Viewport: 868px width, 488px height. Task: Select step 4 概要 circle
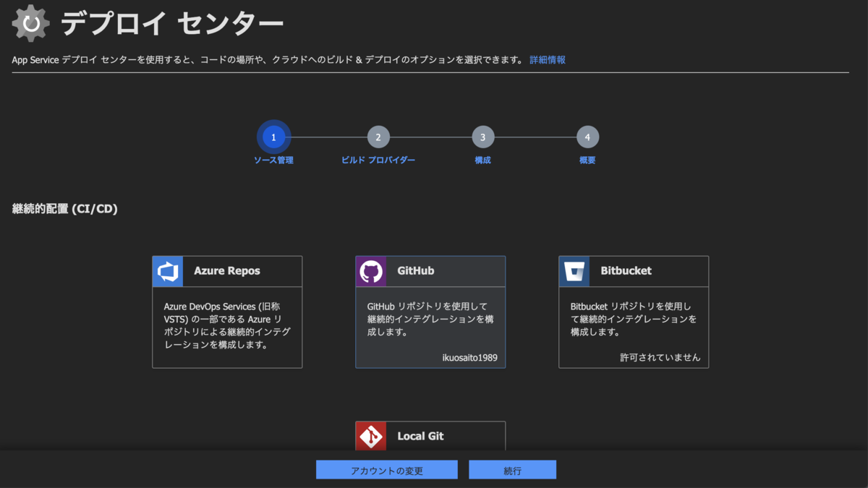tap(587, 137)
